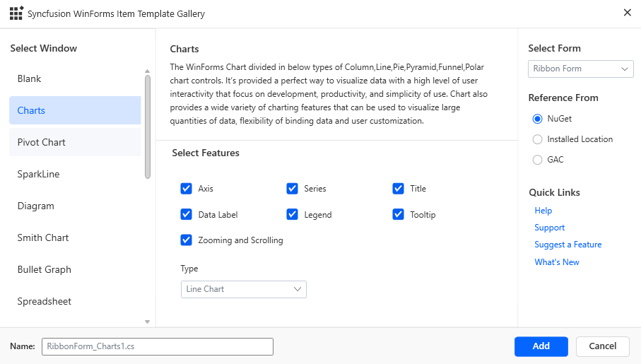Viewport: 641px width, 364px height.
Task: Select the NuGet reference radio button
Action: (x=537, y=119)
